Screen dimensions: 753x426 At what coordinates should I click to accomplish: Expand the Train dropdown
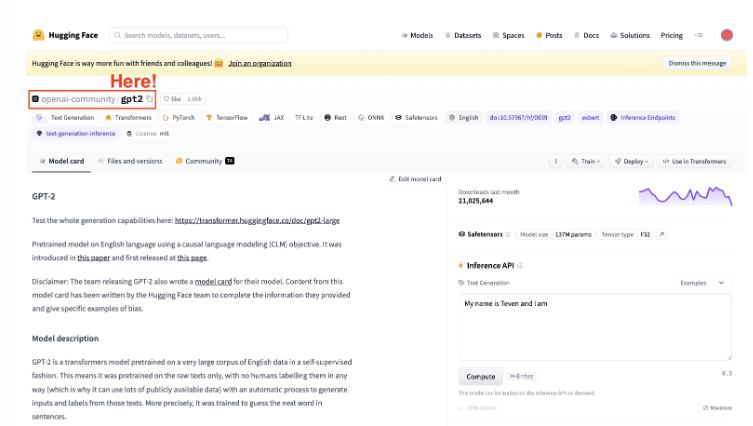coord(586,161)
